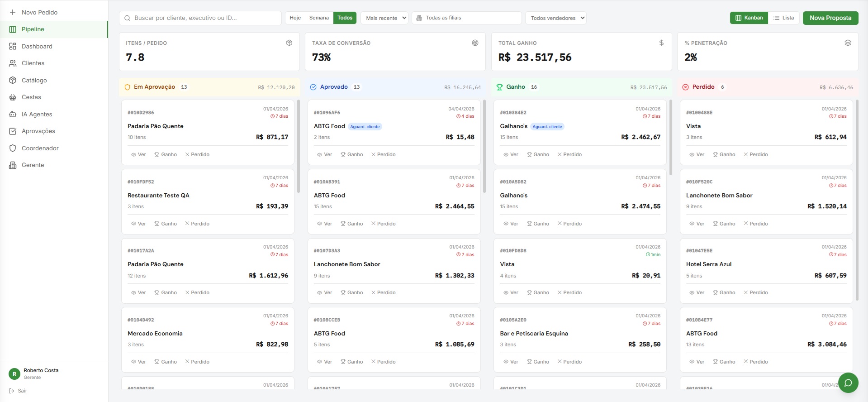View Hotel Serra Azul order
The image size is (868, 402).
click(x=697, y=292)
